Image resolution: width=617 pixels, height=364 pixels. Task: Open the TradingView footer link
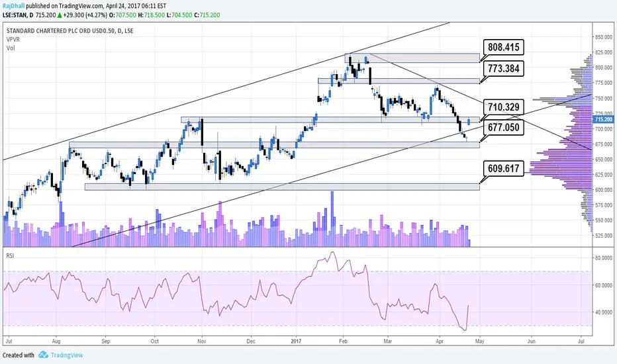67,355
